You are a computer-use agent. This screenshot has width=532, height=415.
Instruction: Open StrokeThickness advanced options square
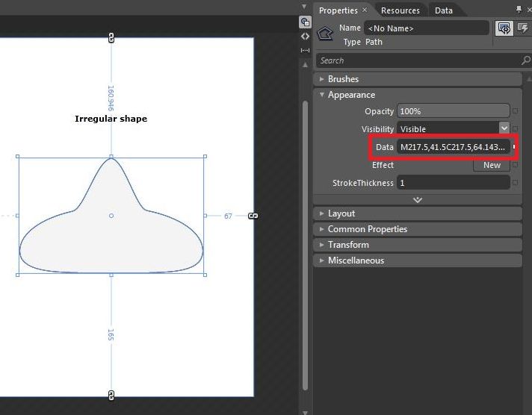516,182
